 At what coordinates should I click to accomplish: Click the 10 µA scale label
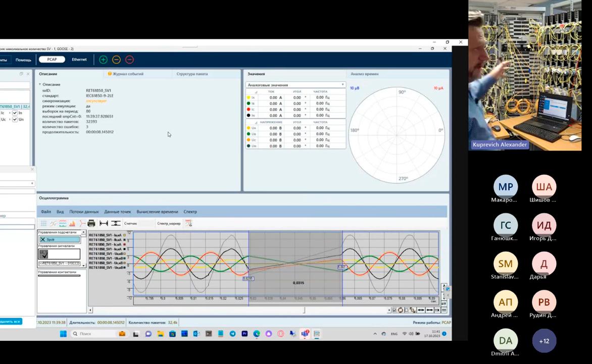[x=438, y=88]
